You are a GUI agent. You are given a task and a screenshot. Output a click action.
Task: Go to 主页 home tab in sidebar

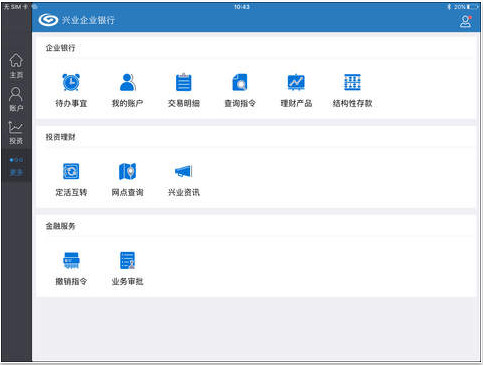click(x=16, y=66)
